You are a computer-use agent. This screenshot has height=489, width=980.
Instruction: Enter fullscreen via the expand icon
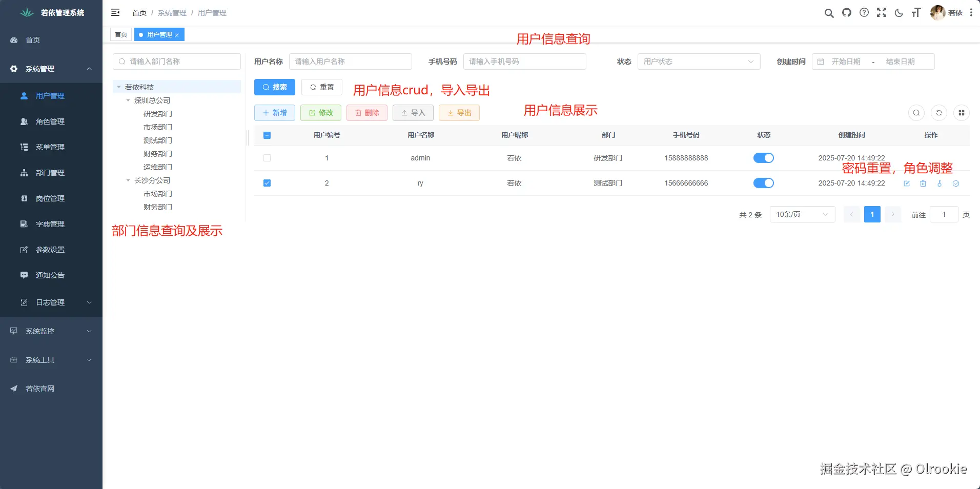tap(881, 13)
